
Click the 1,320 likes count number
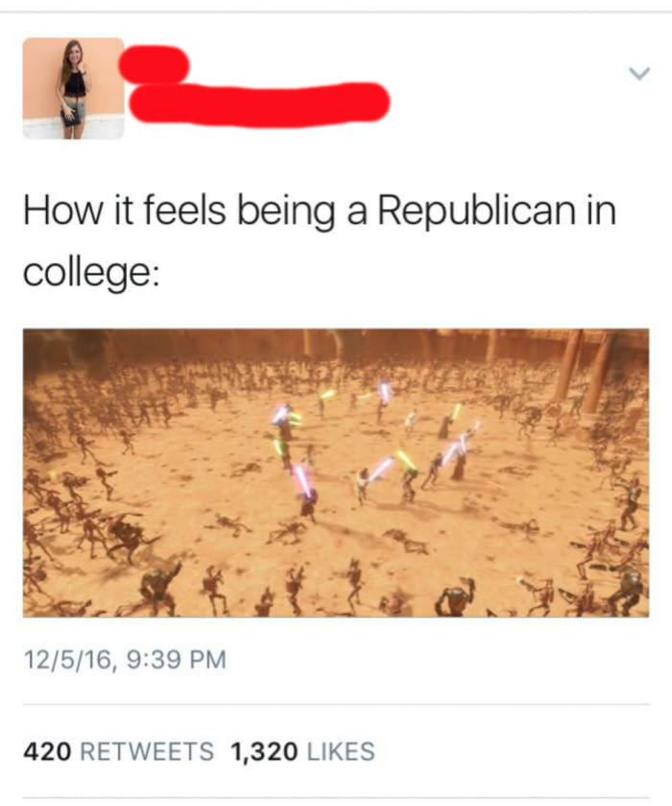[x=264, y=751]
